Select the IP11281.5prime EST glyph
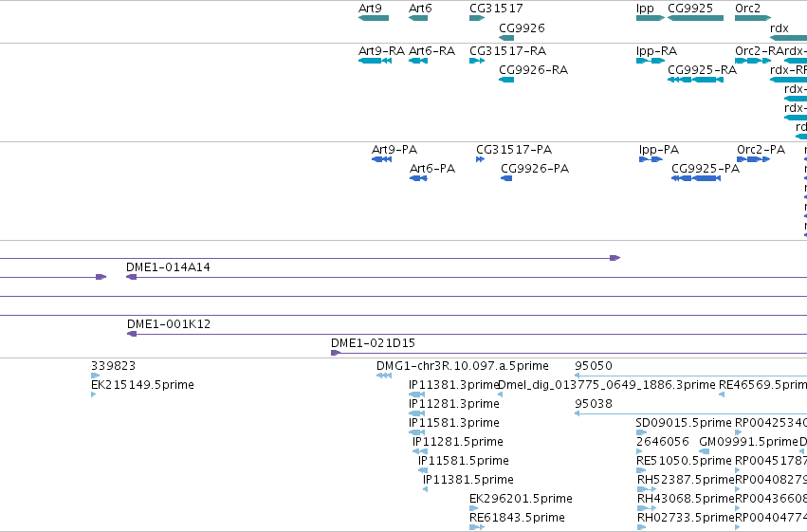Image resolution: width=807 pixels, height=532 pixels. [x=420, y=451]
